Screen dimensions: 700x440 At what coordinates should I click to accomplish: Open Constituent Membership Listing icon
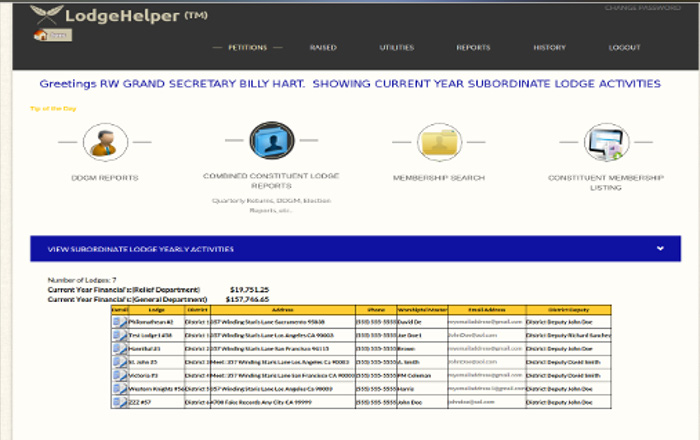(606, 143)
